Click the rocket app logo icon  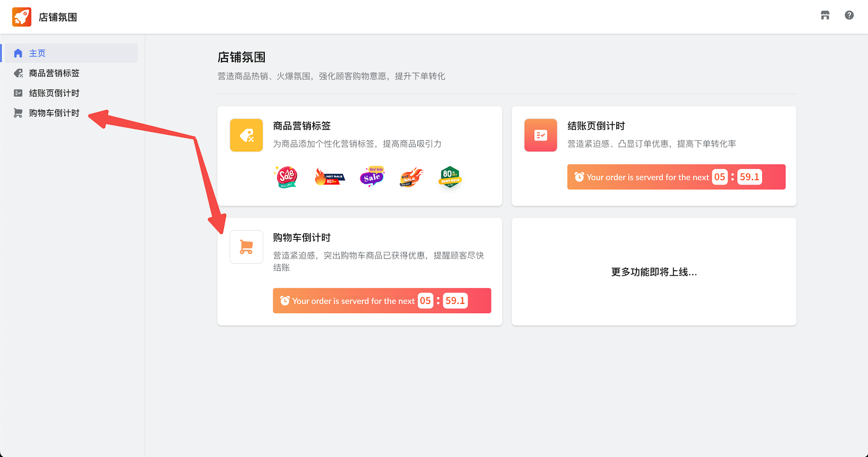[x=22, y=17]
